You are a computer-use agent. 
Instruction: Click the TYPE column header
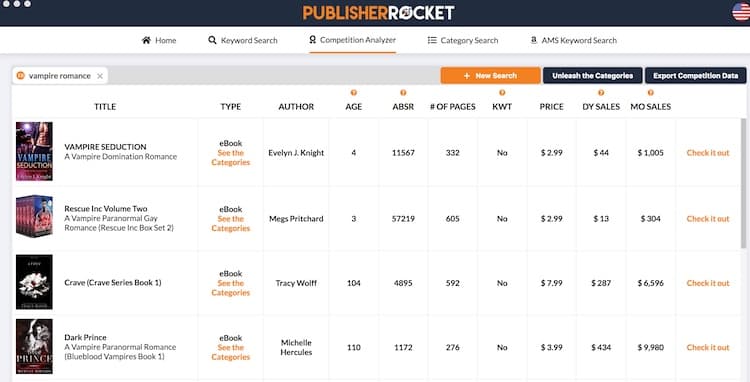point(231,107)
